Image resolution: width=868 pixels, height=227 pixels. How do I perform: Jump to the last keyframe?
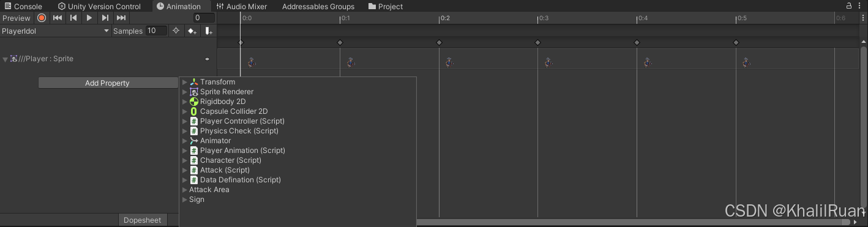121,18
